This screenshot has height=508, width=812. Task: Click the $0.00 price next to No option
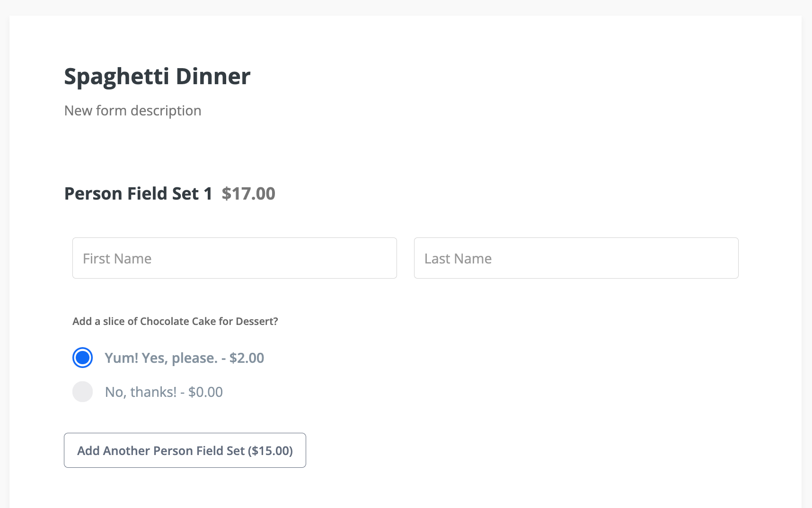[206, 392]
